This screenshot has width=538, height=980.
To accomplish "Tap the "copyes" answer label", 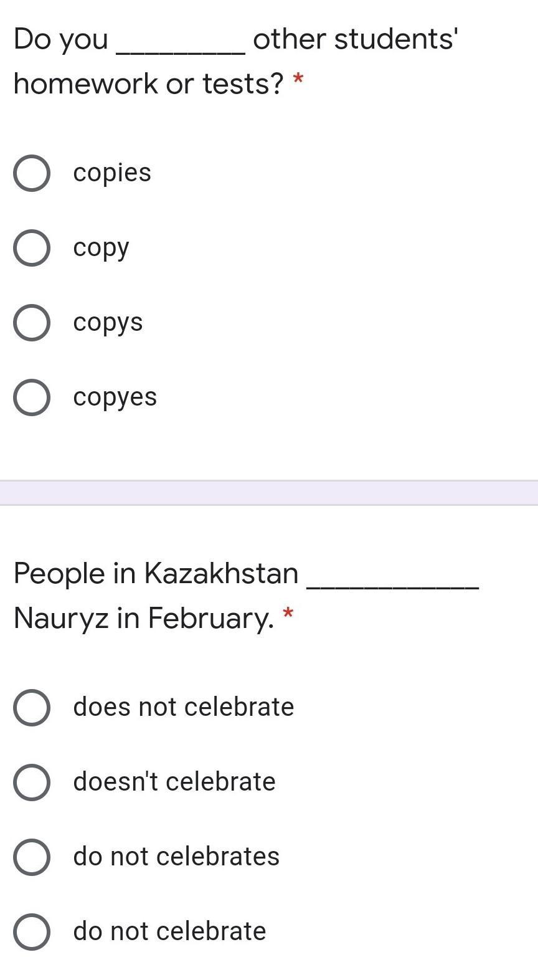I will (115, 397).
